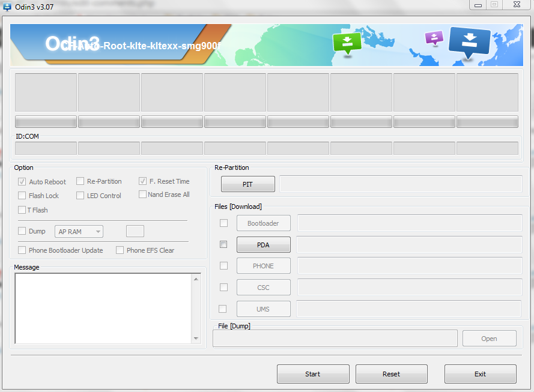Enable Phone Bootloader Update
The height and width of the screenshot is (392, 534).
(22, 250)
